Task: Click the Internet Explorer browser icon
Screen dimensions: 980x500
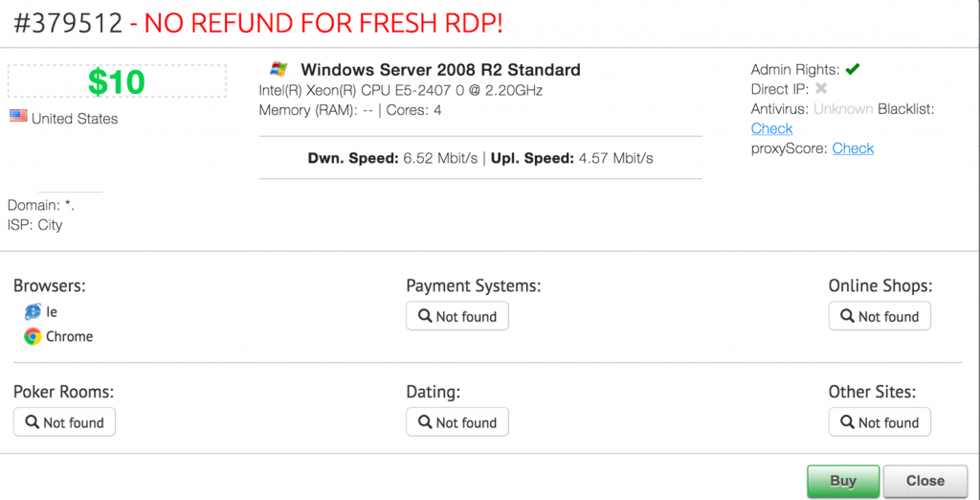Action: pos(33,311)
